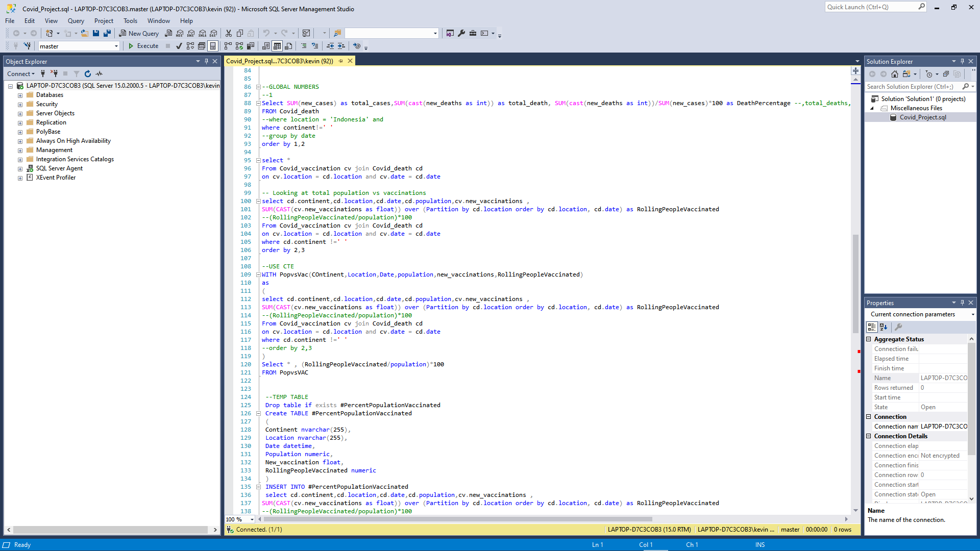Click the Home icon in Solution Explorer
980x551 pixels.
pos(895,74)
